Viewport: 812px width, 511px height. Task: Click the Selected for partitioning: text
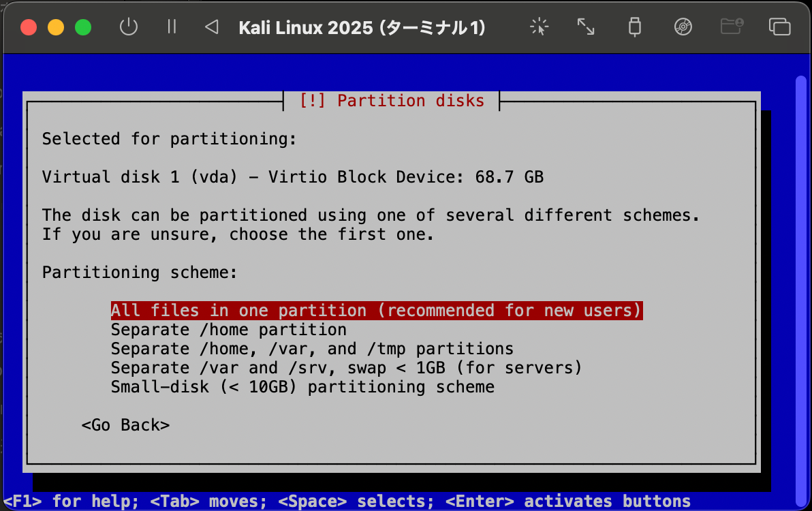[x=170, y=139]
